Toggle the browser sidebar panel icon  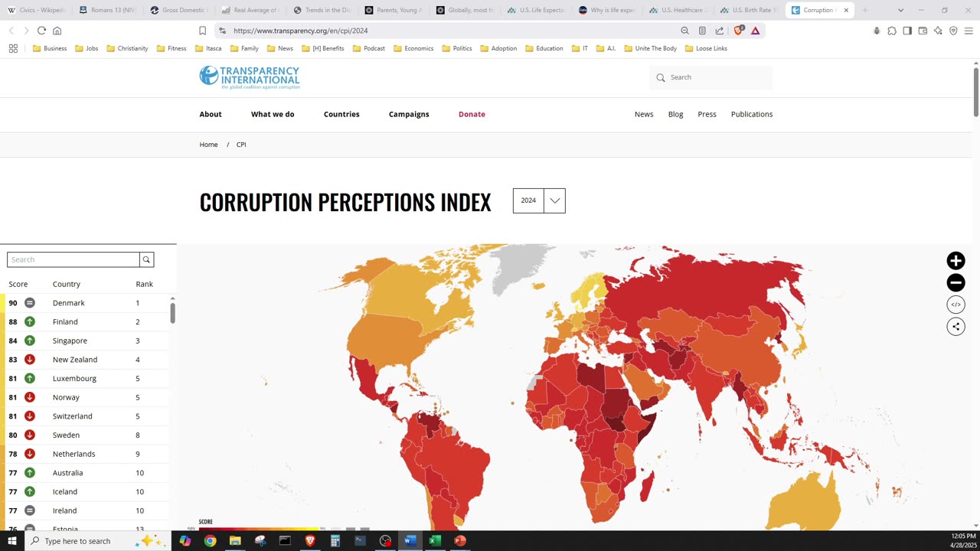click(x=907, y=31)
